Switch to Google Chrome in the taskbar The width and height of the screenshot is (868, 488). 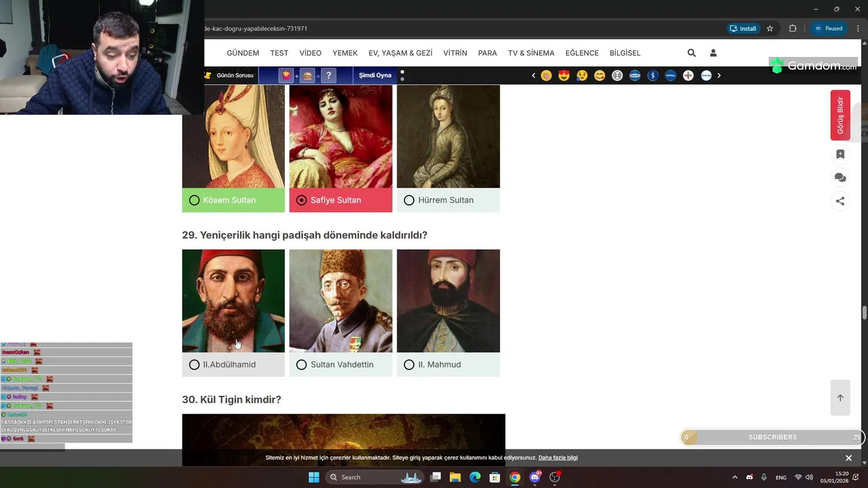(x=515, y=477)
